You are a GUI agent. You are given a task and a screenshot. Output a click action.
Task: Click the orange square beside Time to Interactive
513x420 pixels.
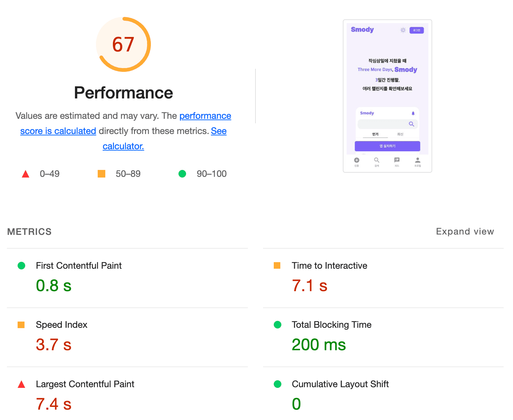pos(277,266)
